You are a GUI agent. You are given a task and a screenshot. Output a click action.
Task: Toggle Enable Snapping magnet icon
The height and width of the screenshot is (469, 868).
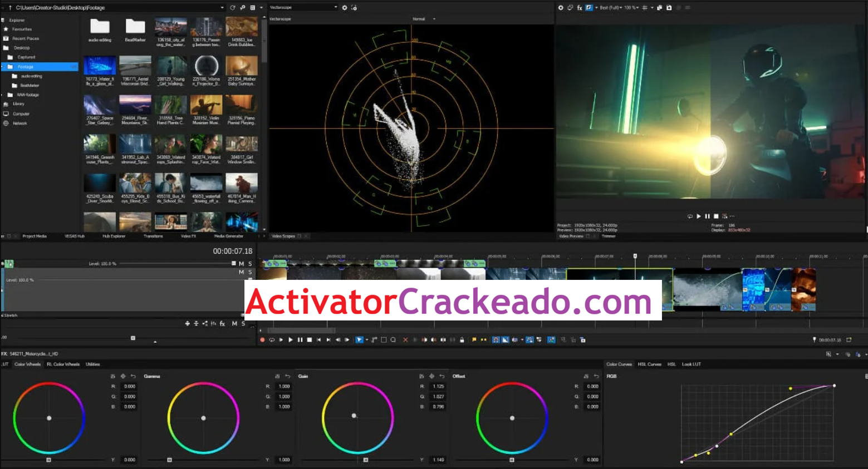pyautogui.click(x=496, y=340)
